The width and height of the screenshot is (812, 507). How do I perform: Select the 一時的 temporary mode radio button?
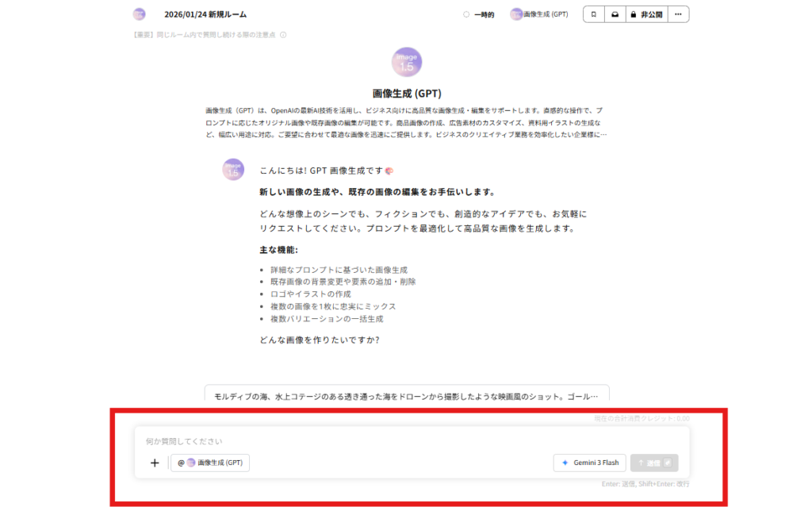pos(467,13)
